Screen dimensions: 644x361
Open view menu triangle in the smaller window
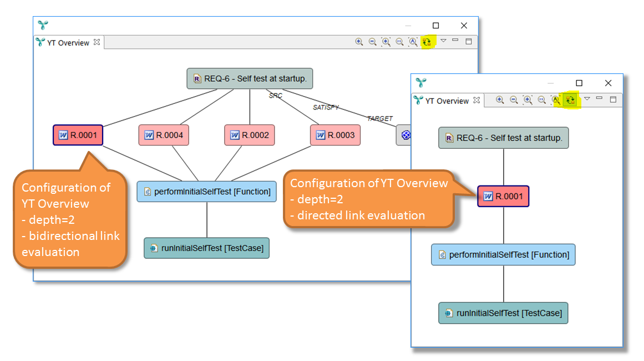[x=587, y=99]
